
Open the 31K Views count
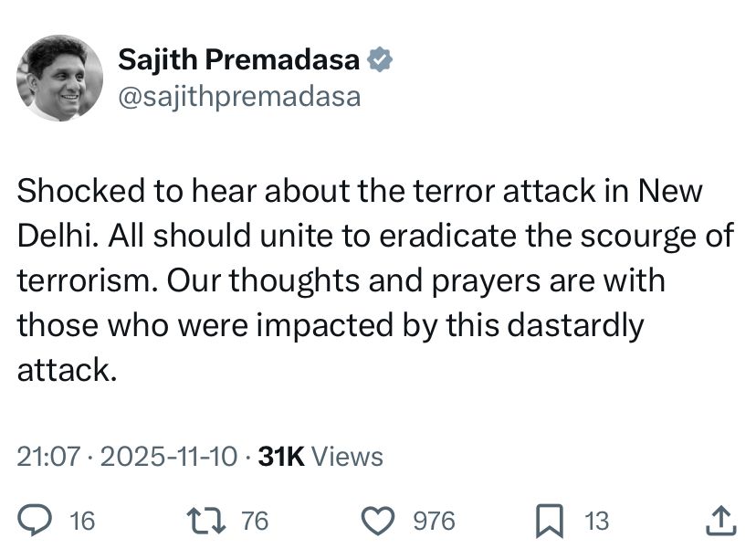[320, 456]
